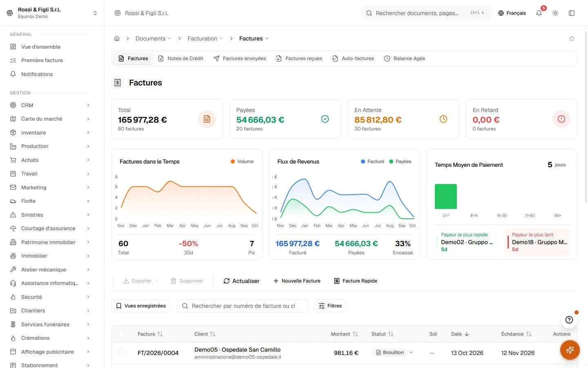
Task: Click the Total invoices document icon
Action: (207, 119)
